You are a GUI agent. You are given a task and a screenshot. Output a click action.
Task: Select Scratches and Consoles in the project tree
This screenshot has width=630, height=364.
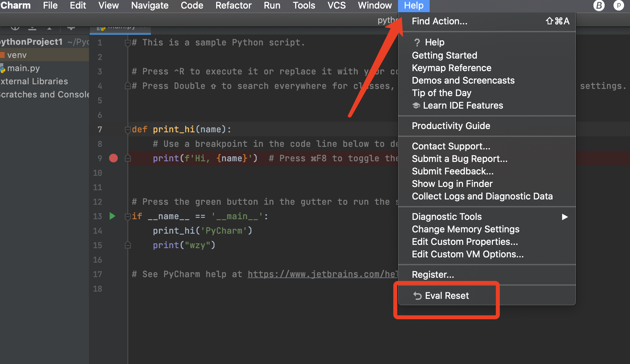44,94
